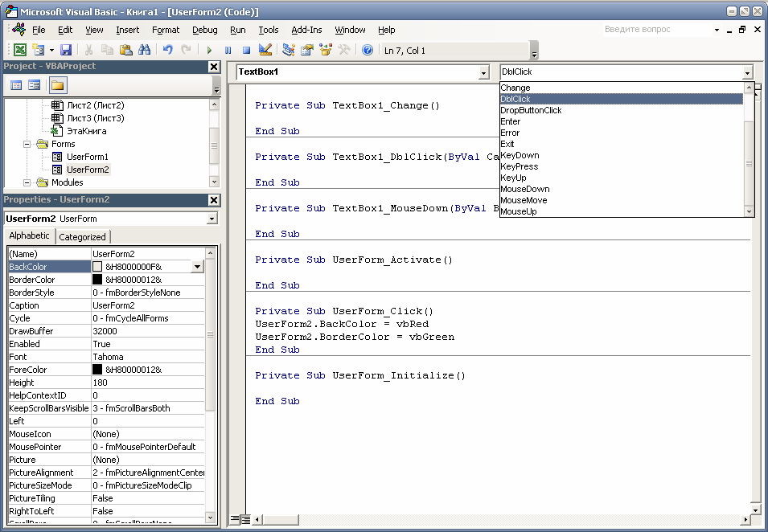Image resolution: width=768 pixels, height=532 pixels.
Task: Click View Code icon in Project panel
Action: (16, 85)
